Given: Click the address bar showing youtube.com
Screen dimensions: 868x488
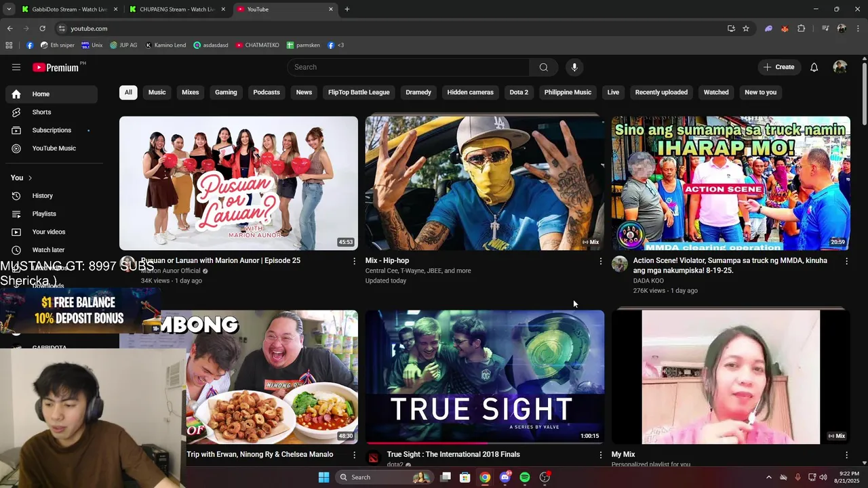Looking at the screenshot, I should 390,28.
